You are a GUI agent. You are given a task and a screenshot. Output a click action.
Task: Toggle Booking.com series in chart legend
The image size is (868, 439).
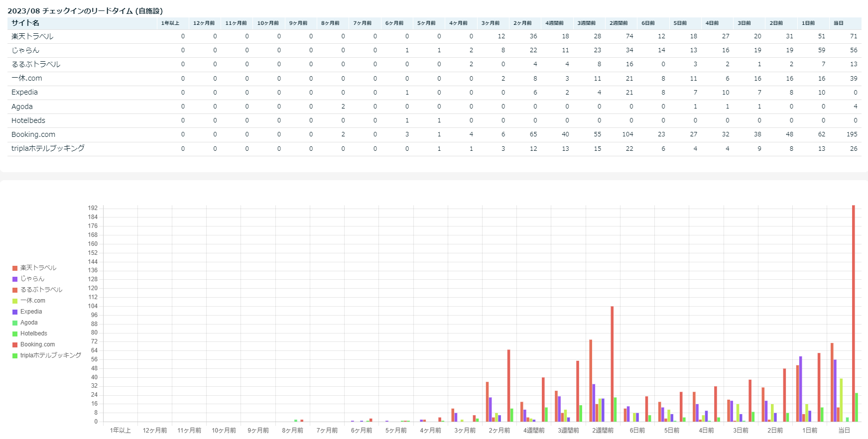[37, 344]
